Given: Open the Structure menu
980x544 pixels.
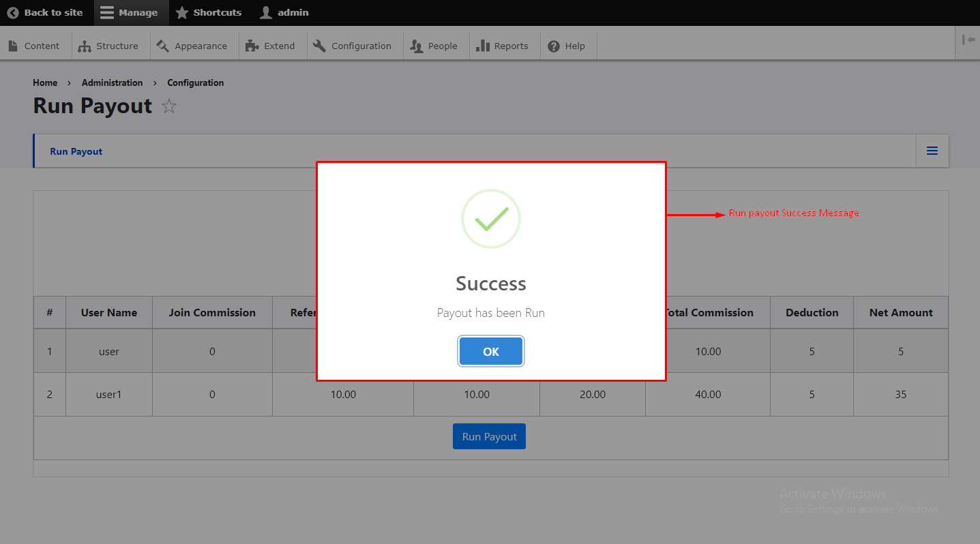Looking at the screenshot, I should pos(108,46).
